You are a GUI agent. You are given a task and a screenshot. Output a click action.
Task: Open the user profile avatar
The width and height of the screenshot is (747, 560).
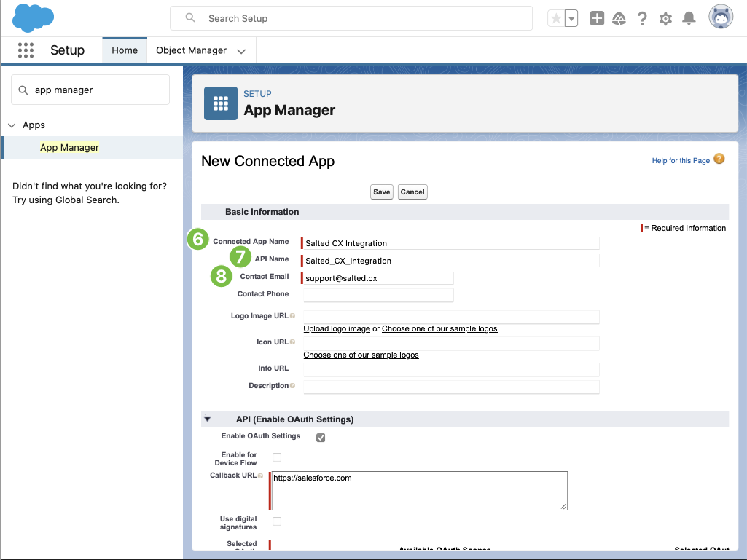pyautogui.click(x=721, y=18)
